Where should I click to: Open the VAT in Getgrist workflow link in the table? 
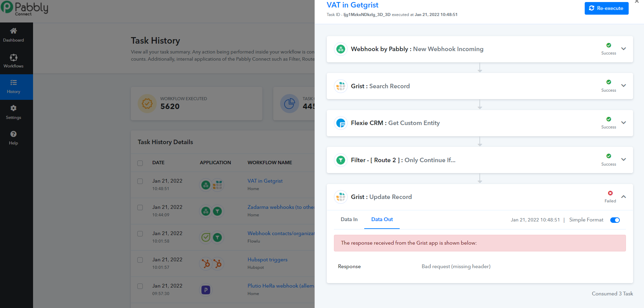click(265, 181)
